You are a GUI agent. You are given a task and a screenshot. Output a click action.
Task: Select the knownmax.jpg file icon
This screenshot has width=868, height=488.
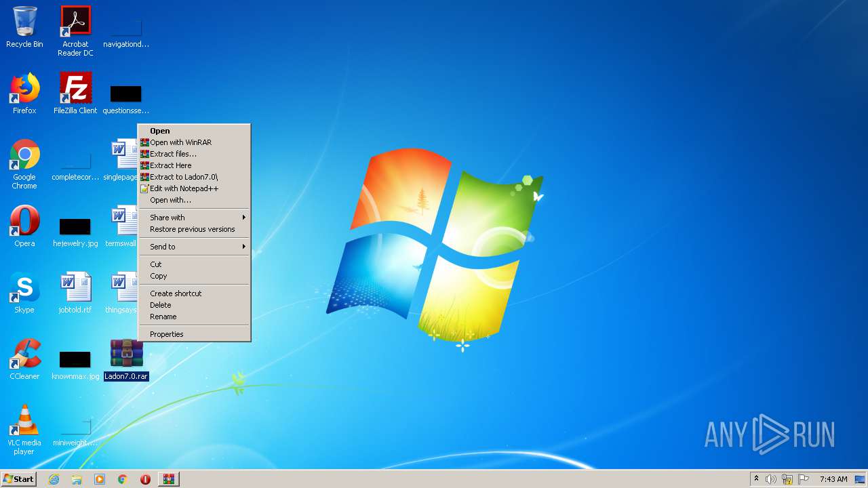[75, 365]
